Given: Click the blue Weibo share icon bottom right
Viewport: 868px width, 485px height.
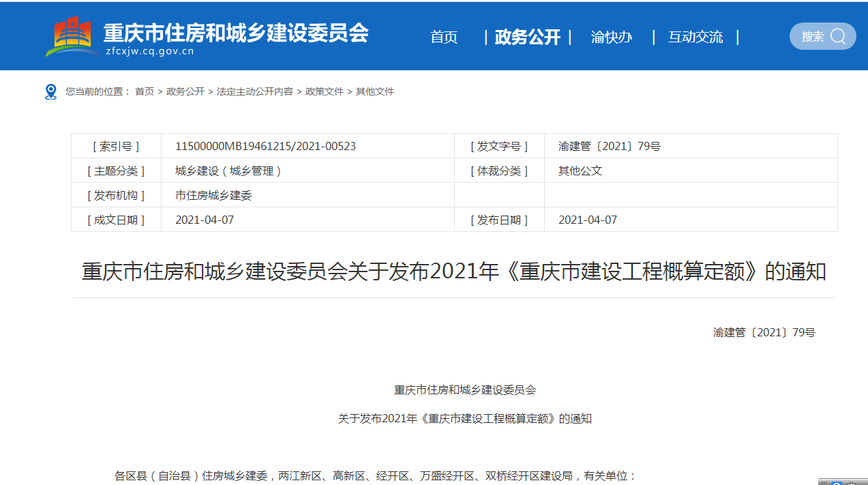Looking at the screenshot, I should tap(837, 483).
